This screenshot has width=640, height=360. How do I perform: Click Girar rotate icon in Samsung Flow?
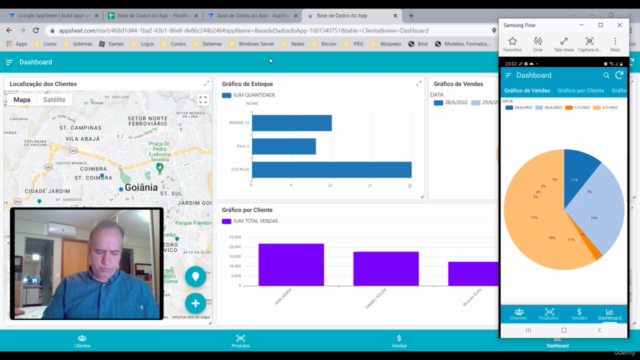click(x=538, y=44)
